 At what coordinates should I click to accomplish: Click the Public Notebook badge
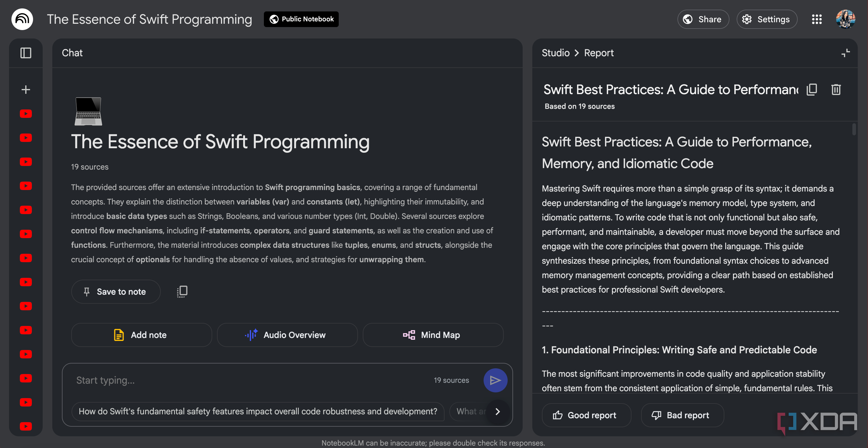301,19
